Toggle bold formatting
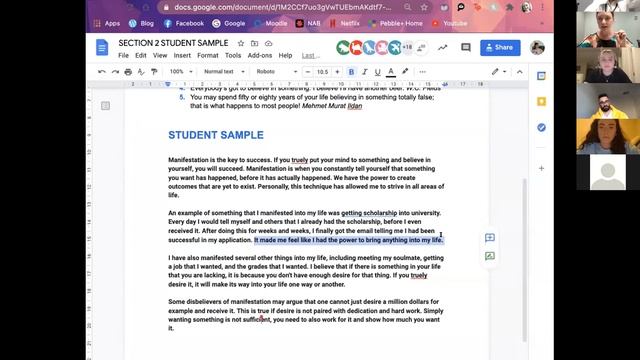The width and height of the screenshot is (640, 360). (x=351, y=72)
